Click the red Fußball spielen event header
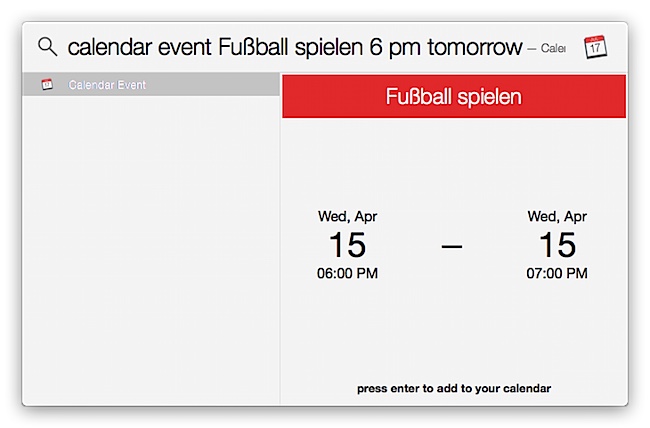650x428 pixels. tap(454, 96)
